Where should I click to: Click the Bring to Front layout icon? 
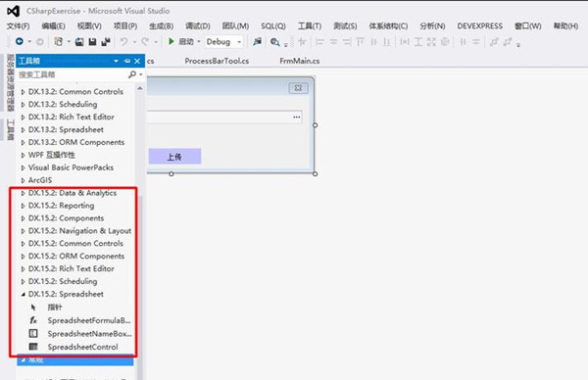tap(494, 42)
